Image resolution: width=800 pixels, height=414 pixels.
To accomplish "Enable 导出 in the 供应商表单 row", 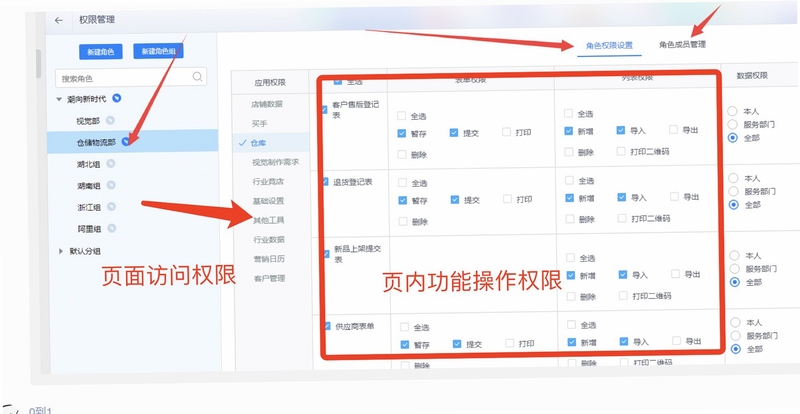I will 677,341.
